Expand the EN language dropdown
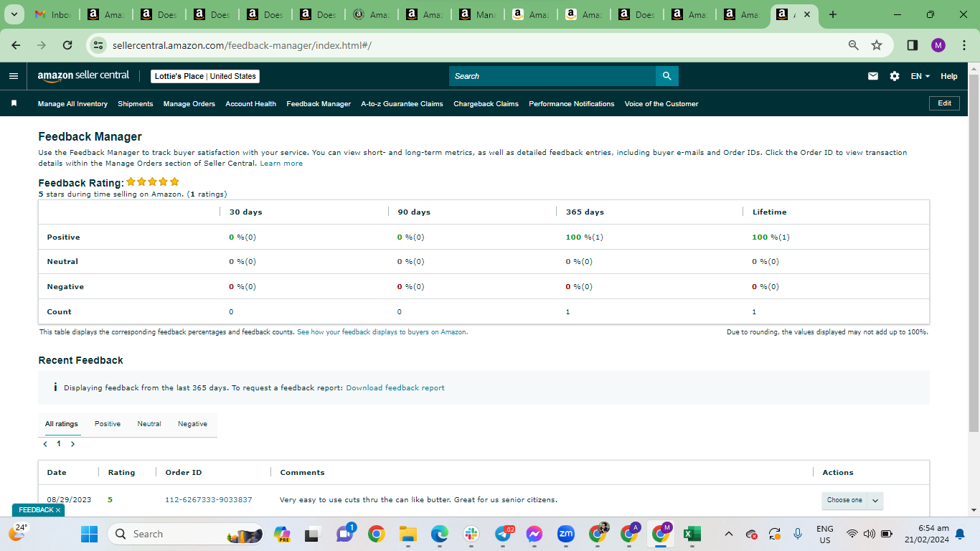Screen dimensions: 980x551 pos(920,76)
